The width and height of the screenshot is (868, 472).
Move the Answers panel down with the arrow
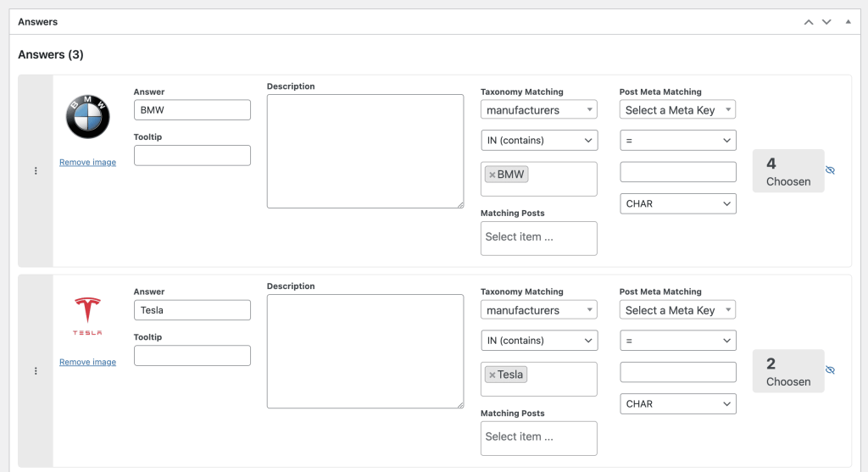[x=827, y=22]
